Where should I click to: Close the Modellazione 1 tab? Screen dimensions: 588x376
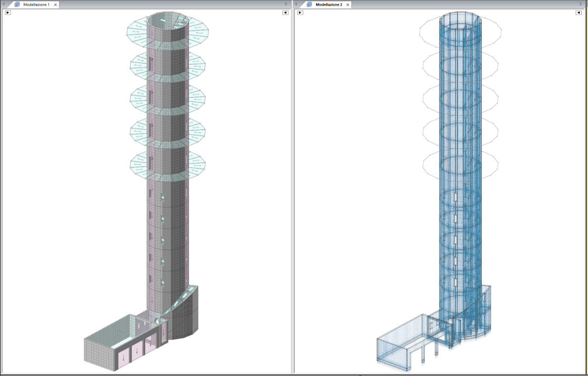tap(56, 5)
